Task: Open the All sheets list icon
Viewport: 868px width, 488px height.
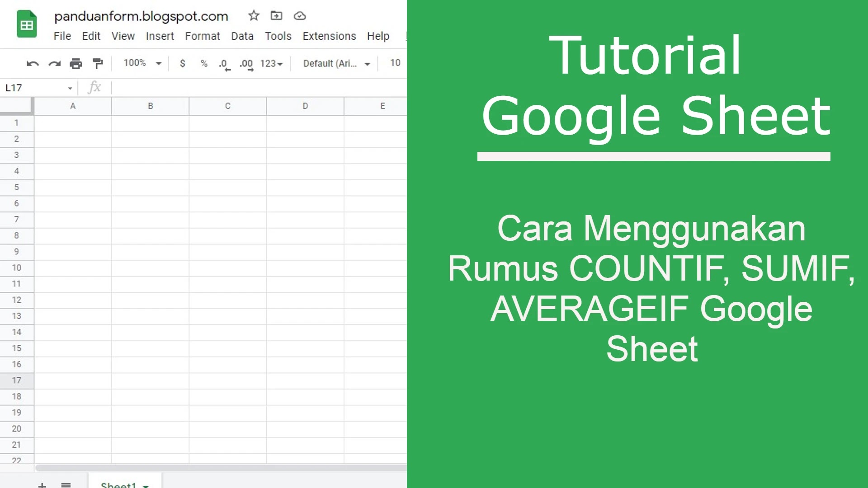Action: point(66,485)
